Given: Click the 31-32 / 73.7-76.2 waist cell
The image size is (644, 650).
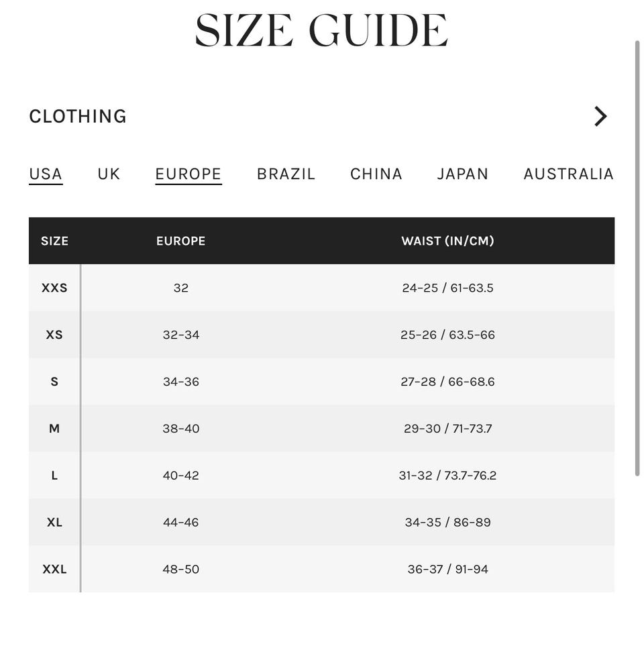Looking at the screenshot, I should pos(447,476).
